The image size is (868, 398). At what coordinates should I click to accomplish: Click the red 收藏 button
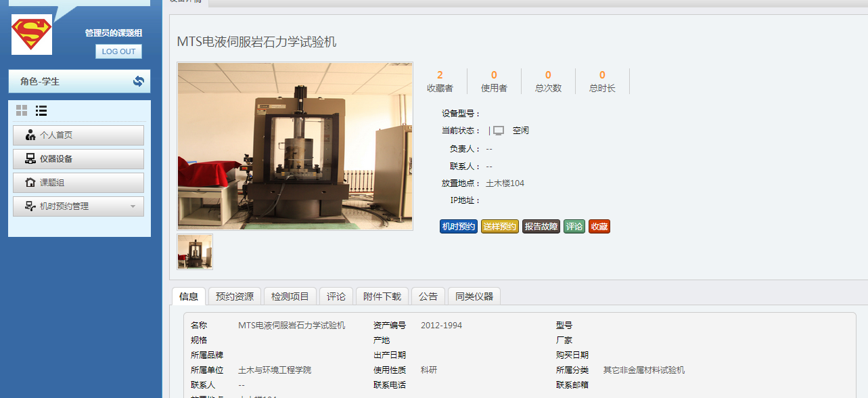(599, 227)
